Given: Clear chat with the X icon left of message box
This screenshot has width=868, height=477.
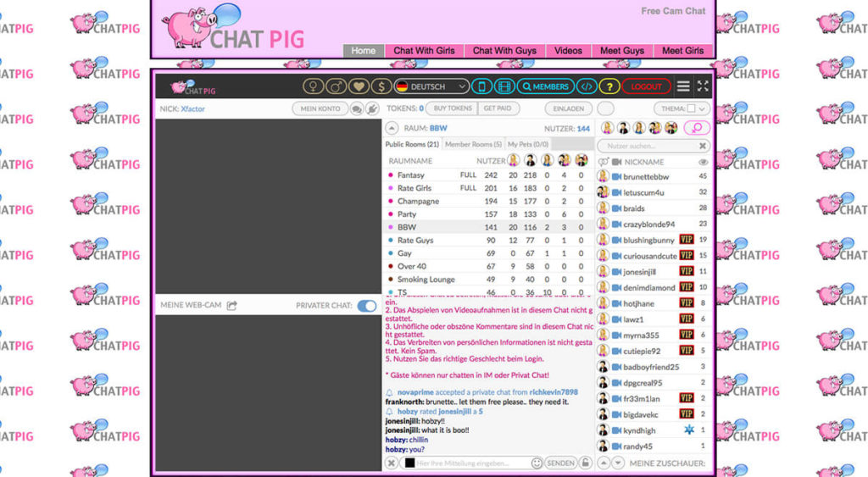Looking at the screenshot, I should 392,463.
